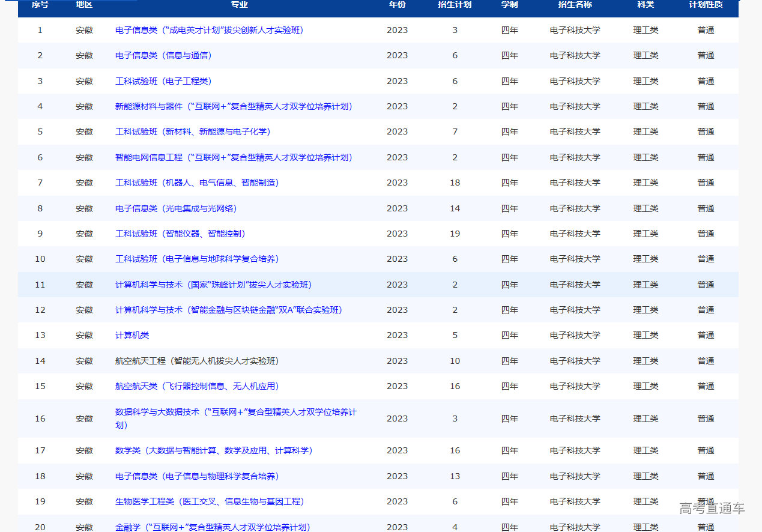Click the 计算机类 major link
Viewport: 762px width, 532px height.
click(132, 335)
